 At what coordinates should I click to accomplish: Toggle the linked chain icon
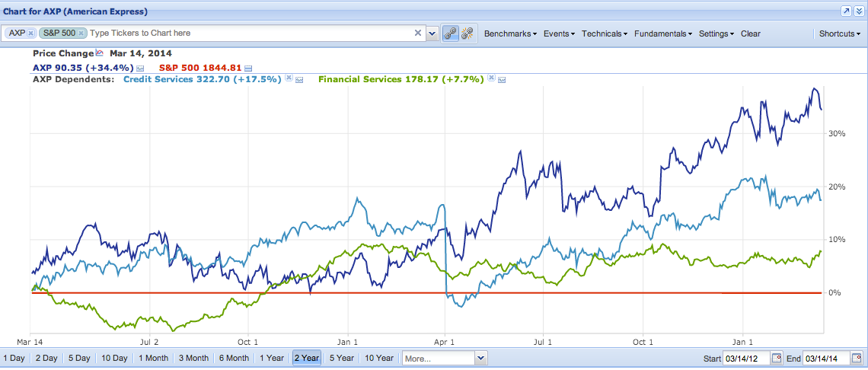452,33
